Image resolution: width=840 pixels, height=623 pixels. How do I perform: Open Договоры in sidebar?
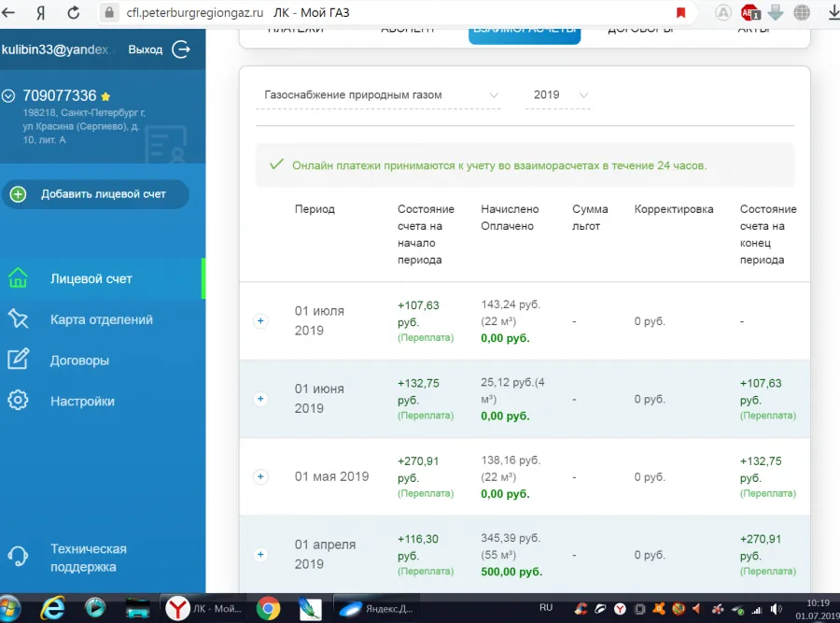[102, 361]
